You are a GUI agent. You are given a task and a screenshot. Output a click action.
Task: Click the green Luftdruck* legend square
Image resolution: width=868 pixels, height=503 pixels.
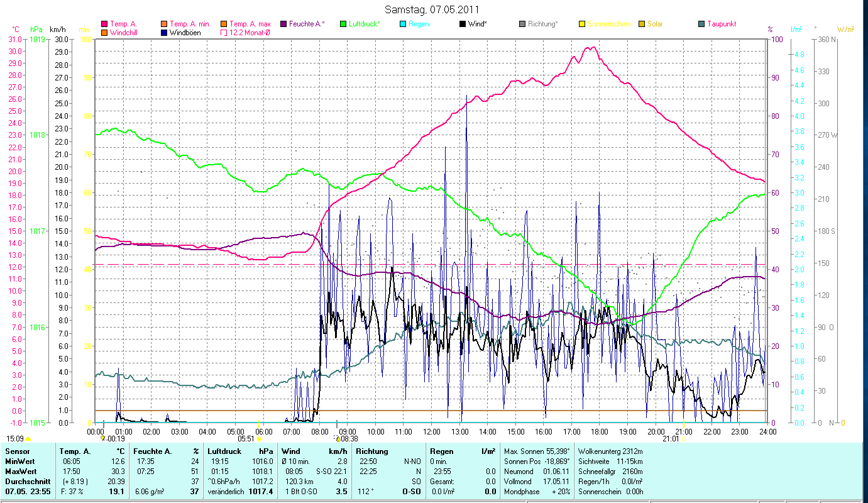click(x=343, y=25)
